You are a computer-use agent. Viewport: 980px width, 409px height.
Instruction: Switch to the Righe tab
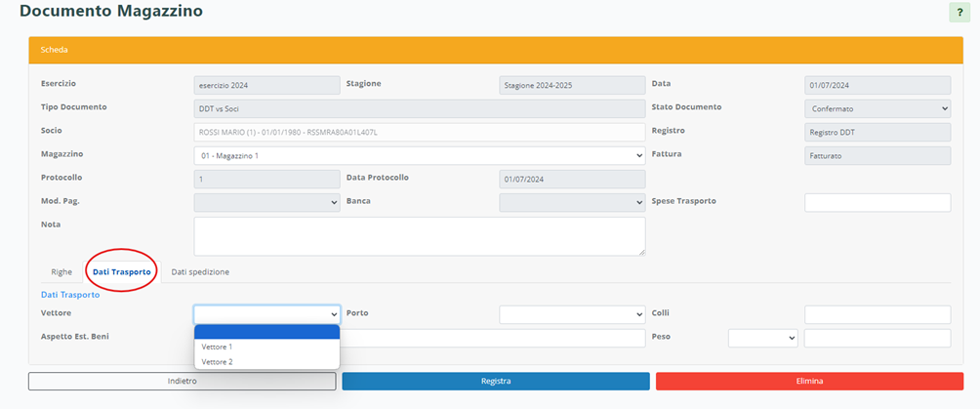click(x=61, y=271)
